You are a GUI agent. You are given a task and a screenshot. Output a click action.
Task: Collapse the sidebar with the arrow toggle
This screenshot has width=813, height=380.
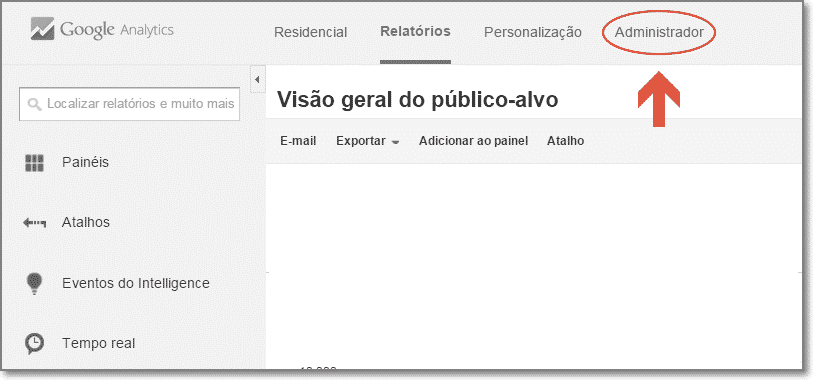257,80
